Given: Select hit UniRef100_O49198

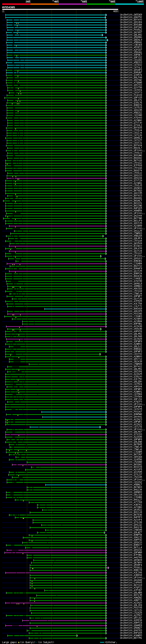Looking at the screenshot, I should pyautogui.click(x=131, y=329).
